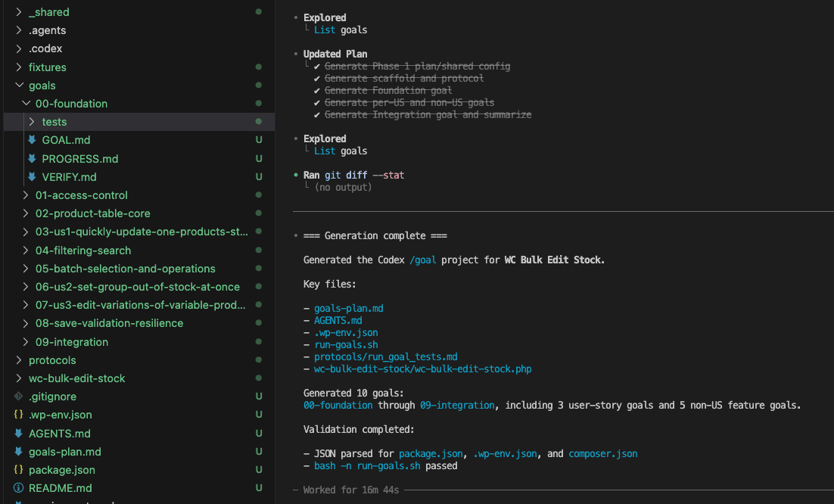The width and height of the screenshot is (834, 504).
Task: Open GOAL.md in the file tree
Action: (66, 140)
